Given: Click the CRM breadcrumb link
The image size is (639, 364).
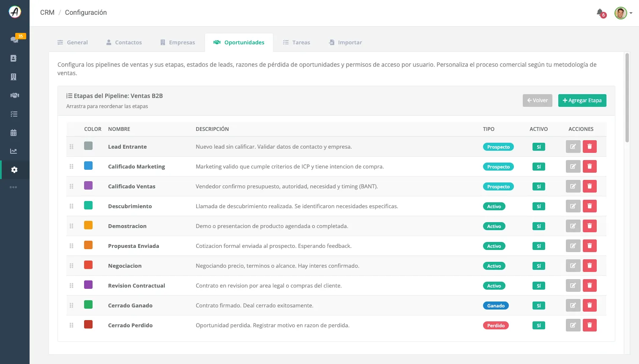Looking at the screenshot, I should (x=47, y=13).
